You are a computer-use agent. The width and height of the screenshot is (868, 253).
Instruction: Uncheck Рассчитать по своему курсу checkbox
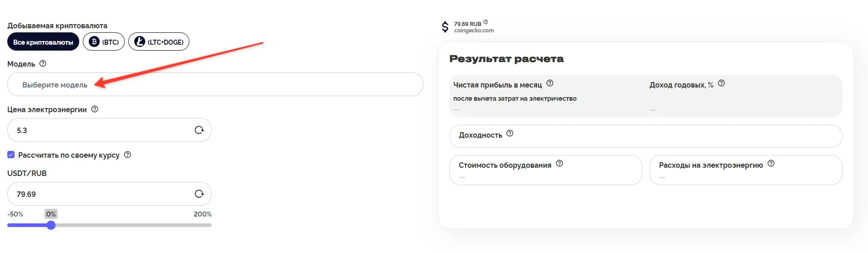point(11,155)
